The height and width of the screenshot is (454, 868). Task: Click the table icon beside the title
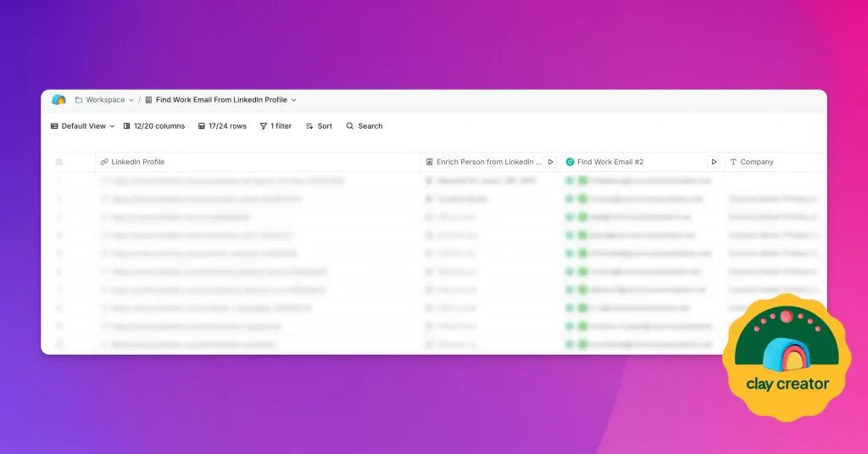pyautogui.click(x=148, y=100)
